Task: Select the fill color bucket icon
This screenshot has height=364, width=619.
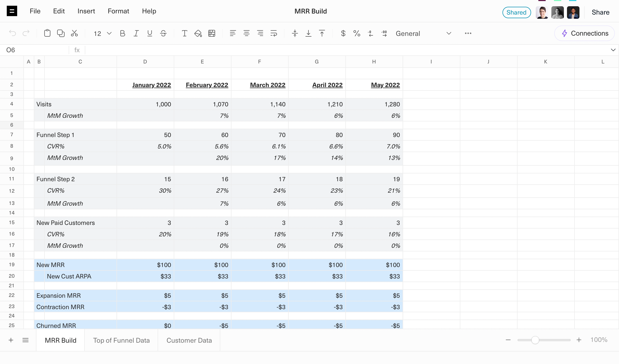Action: tap(198, 33)
